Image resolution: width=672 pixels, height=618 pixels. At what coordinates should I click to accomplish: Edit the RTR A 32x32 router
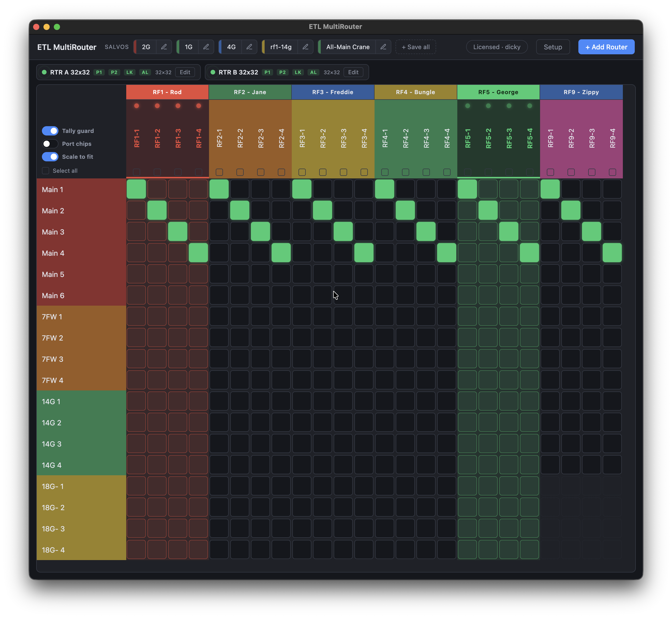pos(185,72)
